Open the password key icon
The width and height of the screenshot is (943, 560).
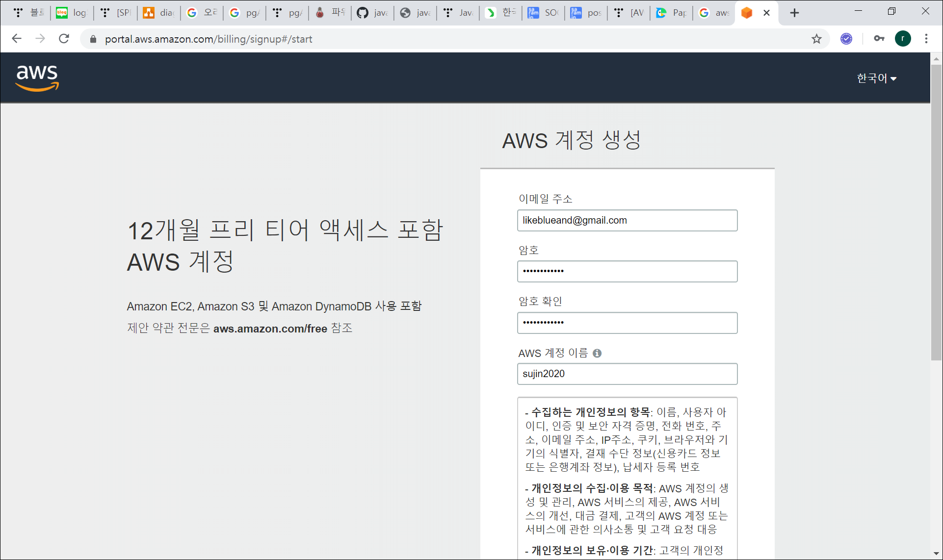click(x=879, y=39)
